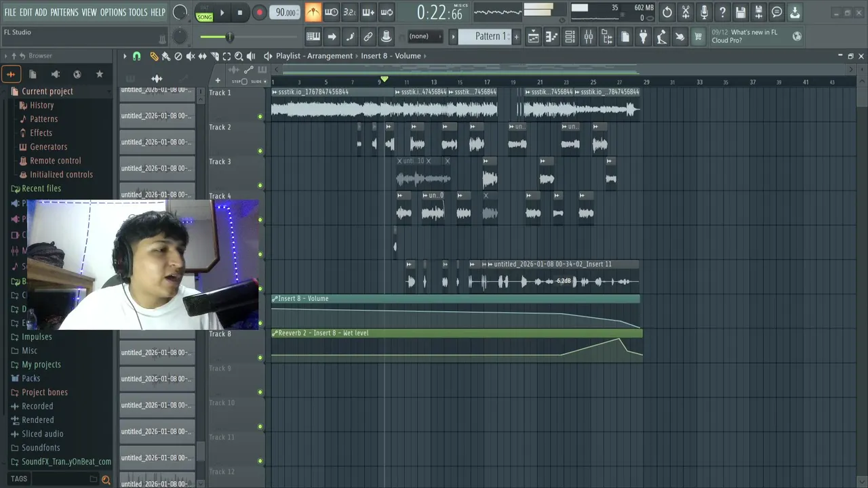
Task: Toggle the 3-2-1 countdown before recording
Action: click(x=349, y=12)
